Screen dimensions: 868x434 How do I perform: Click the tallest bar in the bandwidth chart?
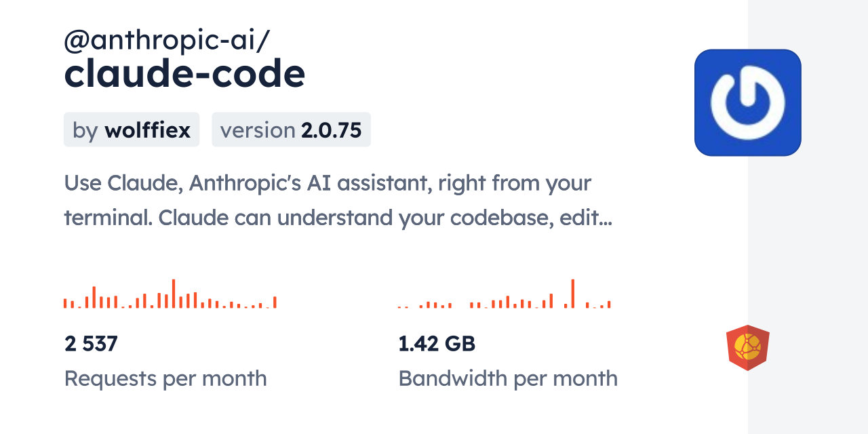point(573,294)
